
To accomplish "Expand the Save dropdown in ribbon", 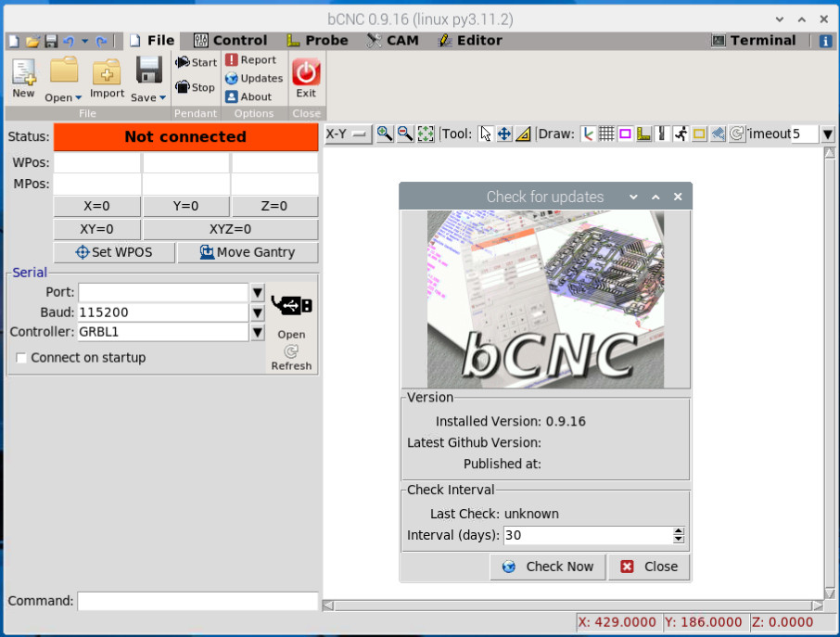I will click(x=148, y=97).
